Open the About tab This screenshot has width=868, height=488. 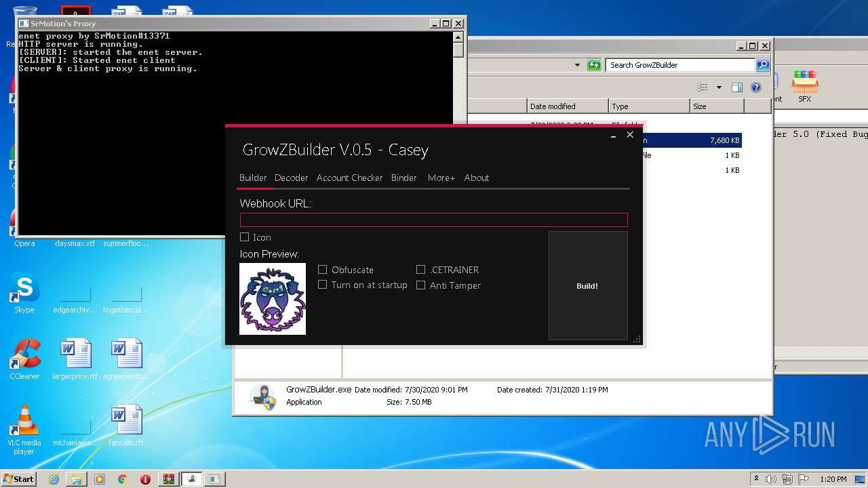[x=477, y=178]
